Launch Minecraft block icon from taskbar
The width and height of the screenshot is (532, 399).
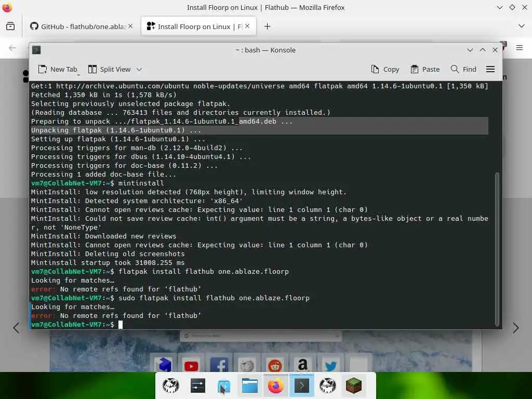click(353, 386)
